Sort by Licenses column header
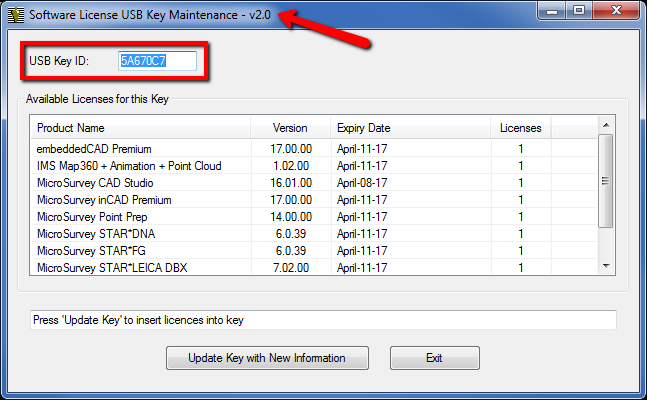This screenshot has width=647, height=400. [521, 128]
